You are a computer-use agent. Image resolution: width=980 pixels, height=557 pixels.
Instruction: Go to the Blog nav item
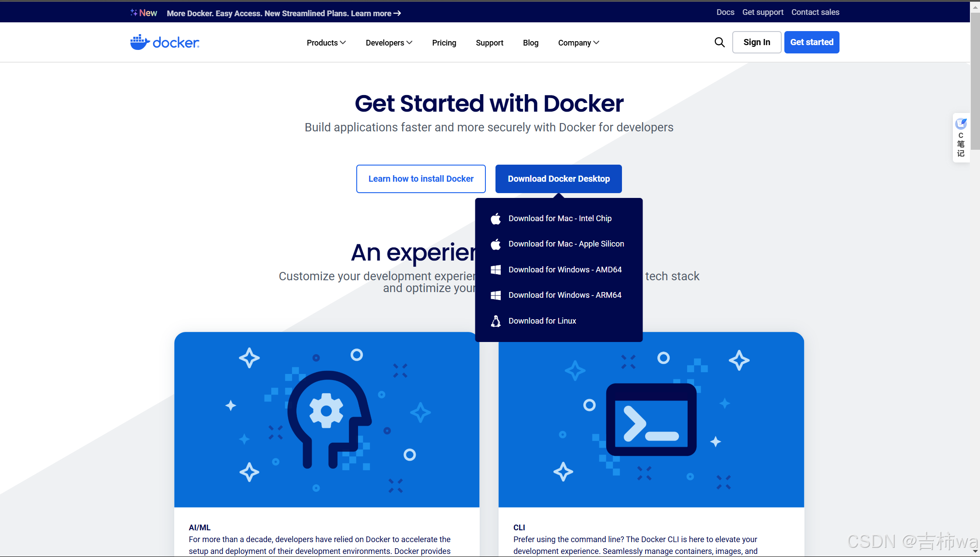tap(530, 42)
